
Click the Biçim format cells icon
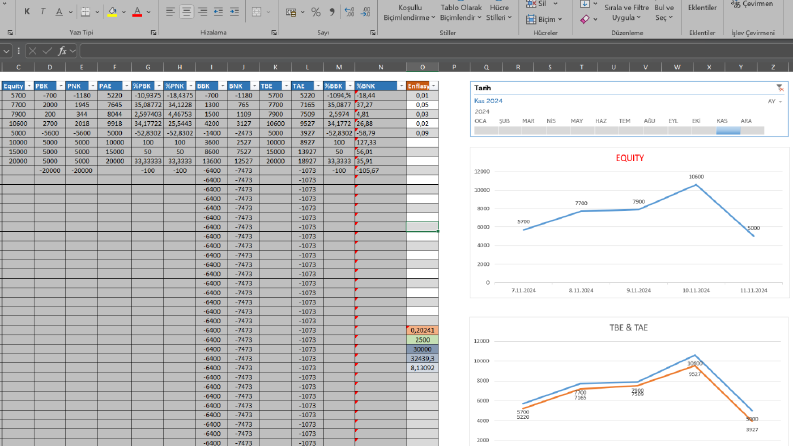point(531,19)
